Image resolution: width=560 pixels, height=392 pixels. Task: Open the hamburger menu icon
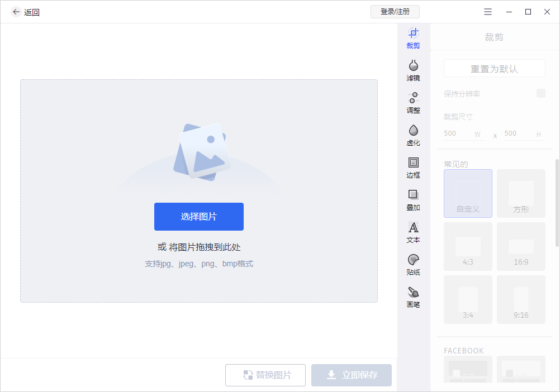pos(488,12)
